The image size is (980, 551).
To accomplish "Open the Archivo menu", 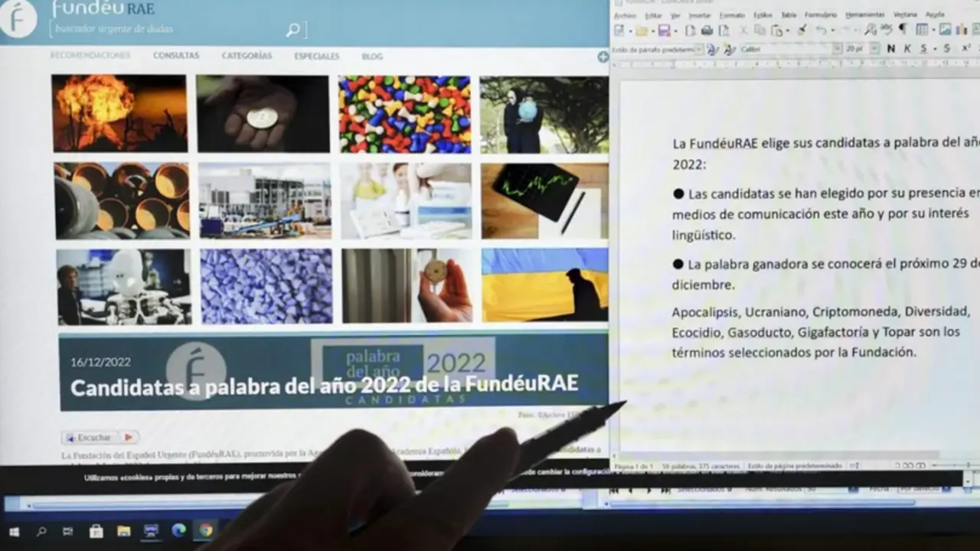I will click(626, 15).
